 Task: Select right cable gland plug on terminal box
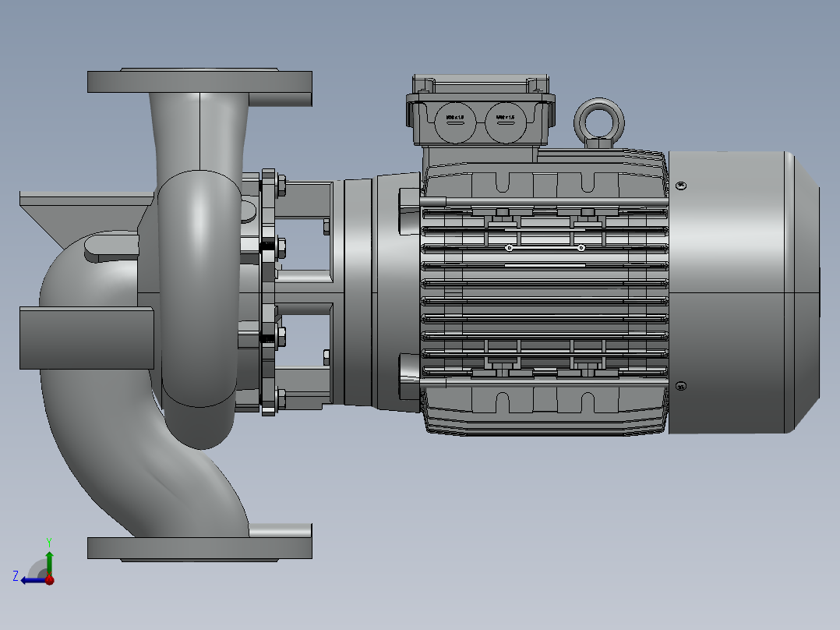pos(505,122)
